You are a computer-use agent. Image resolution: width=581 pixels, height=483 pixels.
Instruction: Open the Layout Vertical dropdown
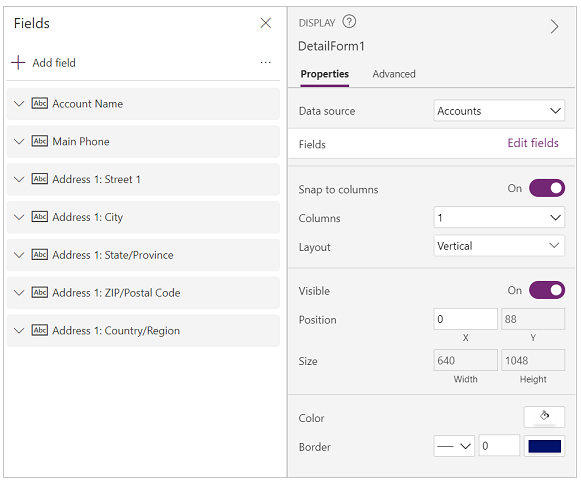499,246
